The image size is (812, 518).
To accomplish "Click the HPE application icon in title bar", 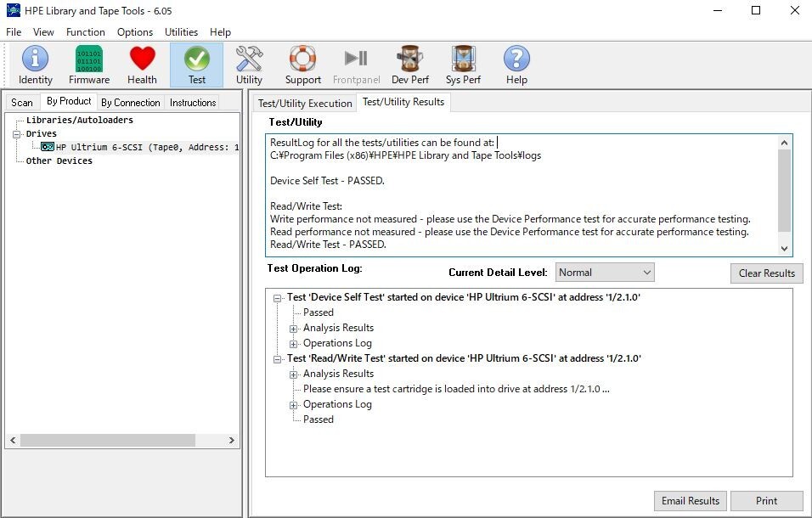I will point(14,10).
